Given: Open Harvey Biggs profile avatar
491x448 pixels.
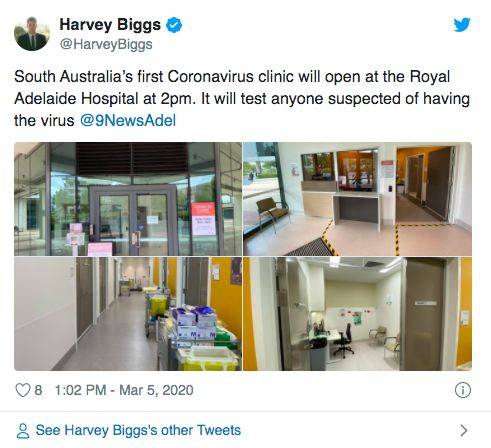Looking at the screenshot, I should [x=32, y=34].
